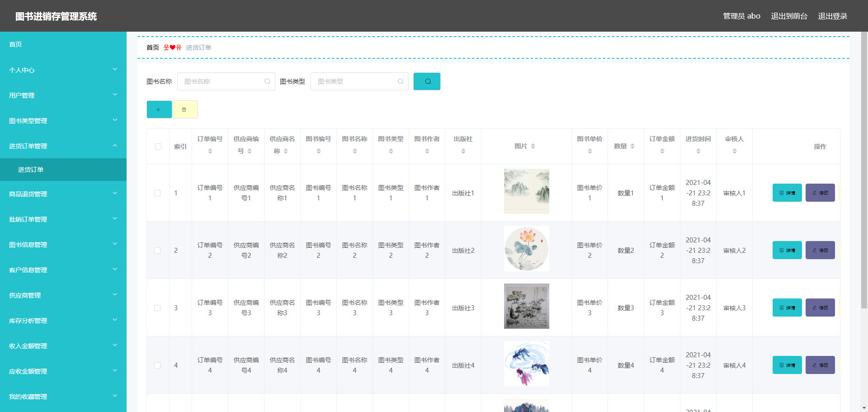The width and height of the screenshot is (868, 412).
Task: Expand the 用户管理 sidebar menu
Action: click(63, 95)
